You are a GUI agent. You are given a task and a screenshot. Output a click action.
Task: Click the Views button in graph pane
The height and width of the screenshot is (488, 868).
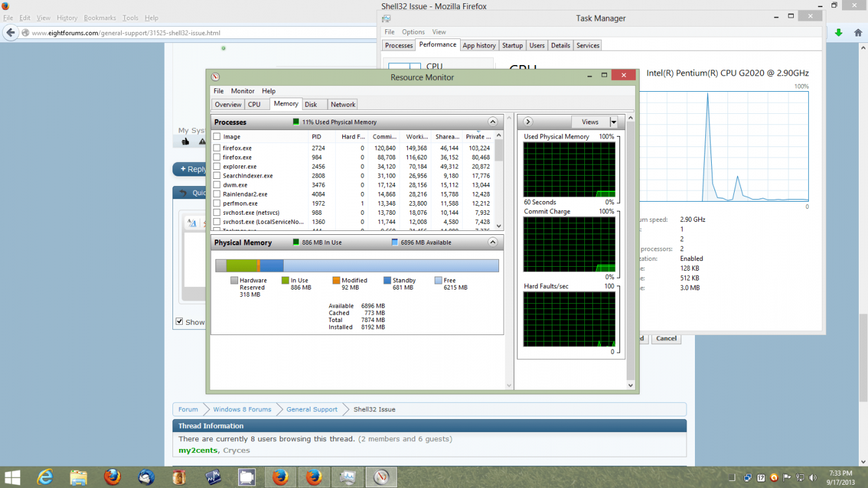(590, 122)
